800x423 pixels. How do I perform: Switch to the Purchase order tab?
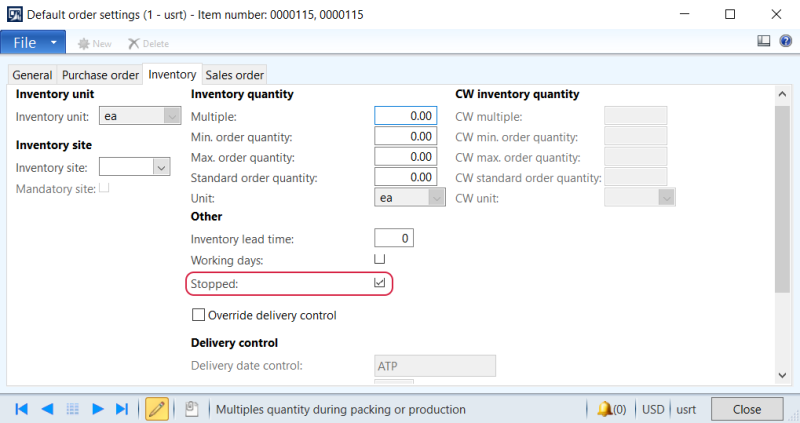click(100, 75)
